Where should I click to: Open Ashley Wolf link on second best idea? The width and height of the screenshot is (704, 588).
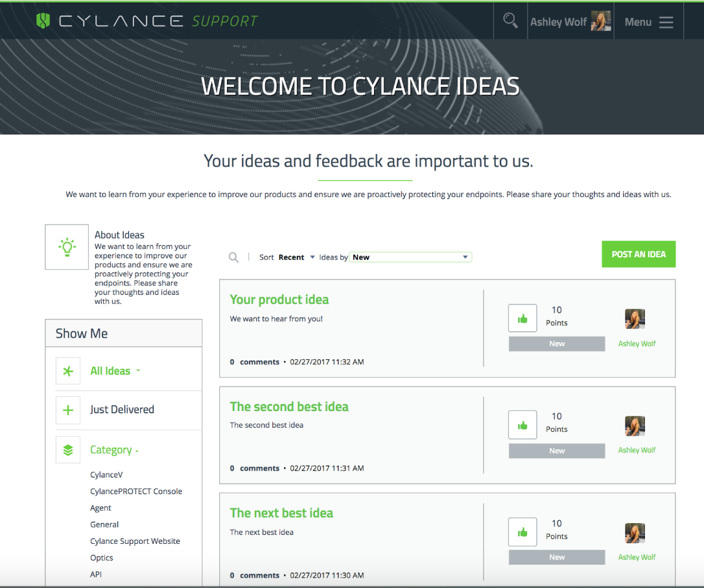pos(637,450)
